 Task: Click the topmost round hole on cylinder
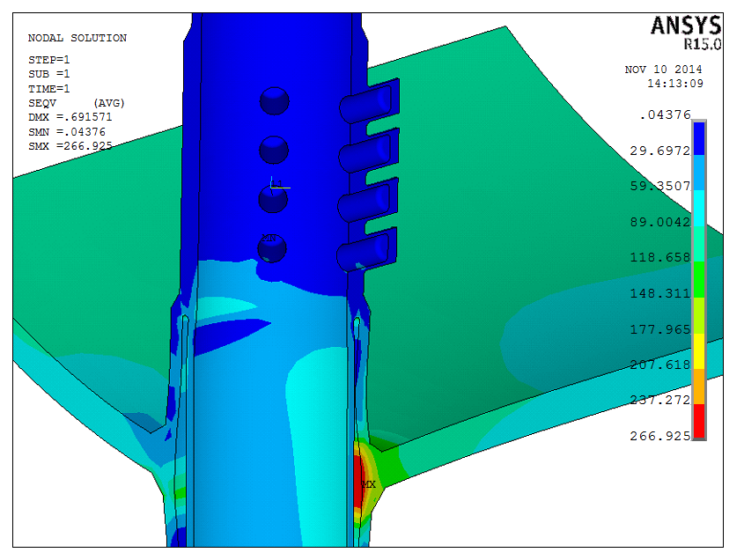(274, 101)
